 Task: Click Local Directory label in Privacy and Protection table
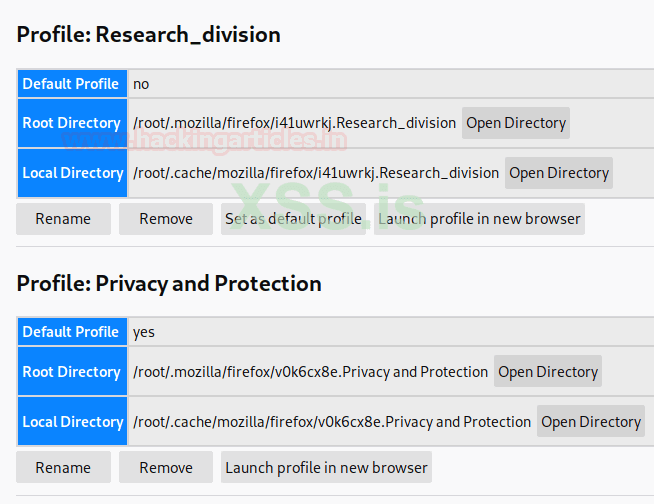point(72,421)
